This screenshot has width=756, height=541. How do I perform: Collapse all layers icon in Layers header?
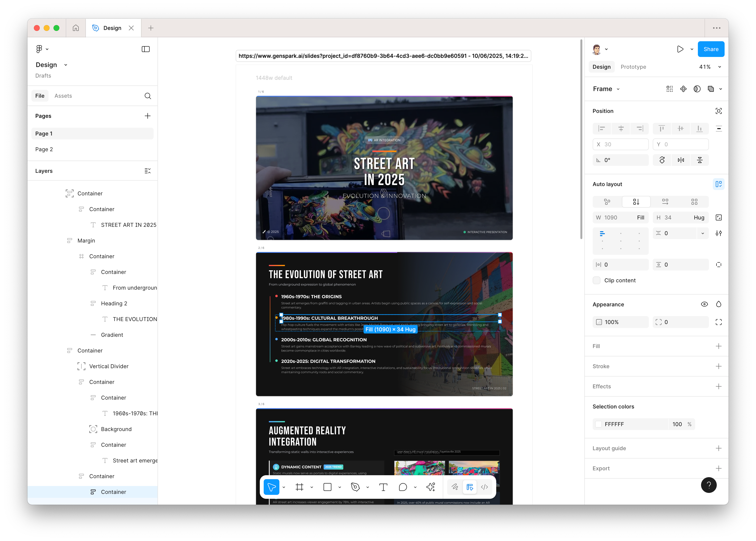[148, 171]
